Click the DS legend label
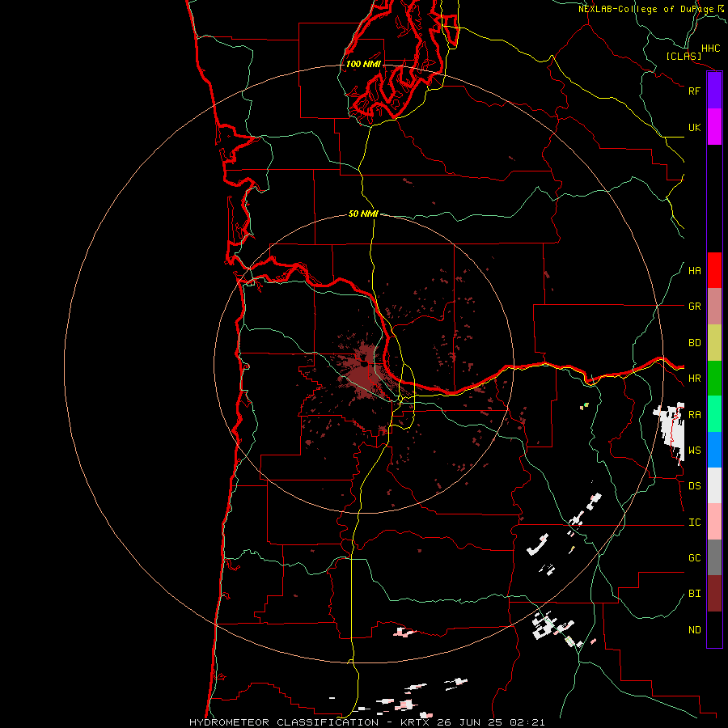 coord(694,486)
